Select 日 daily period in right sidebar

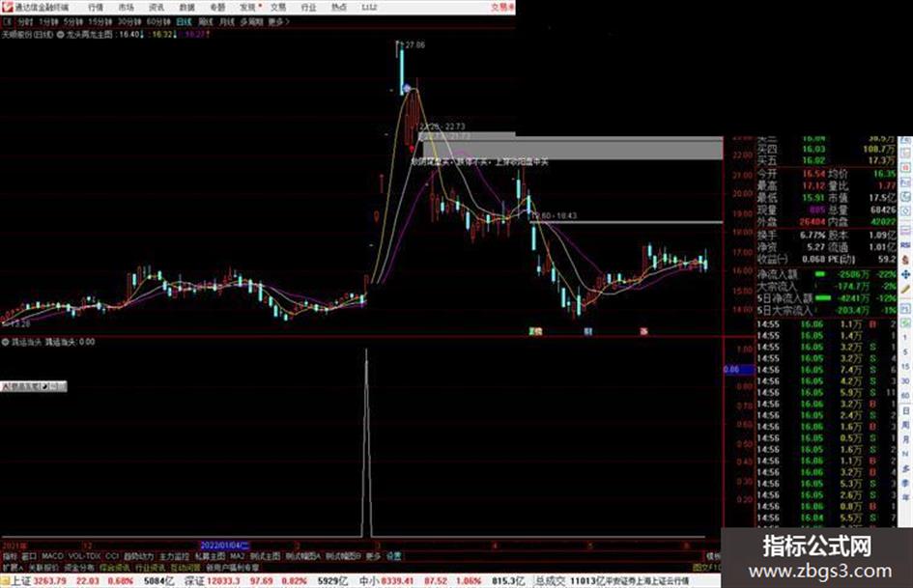coord(905,411)
